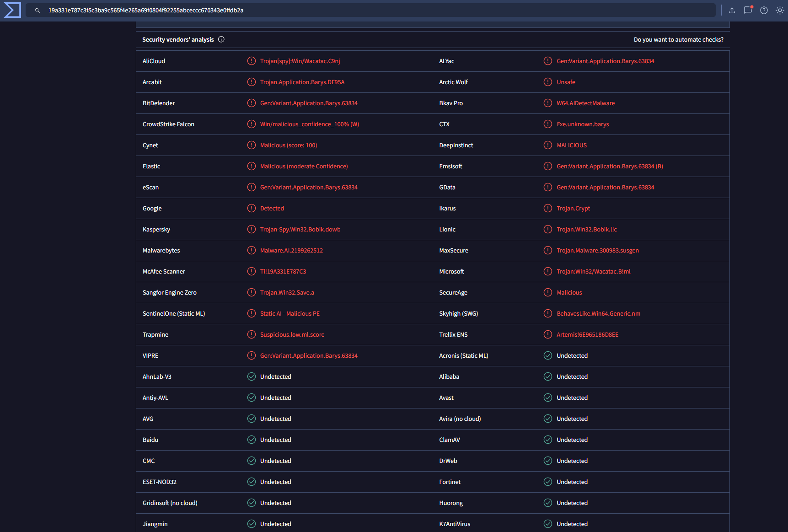
Task: Select 'Artemis!6E965186D8EE' Trellix result
Action: (x=587, y=334)
